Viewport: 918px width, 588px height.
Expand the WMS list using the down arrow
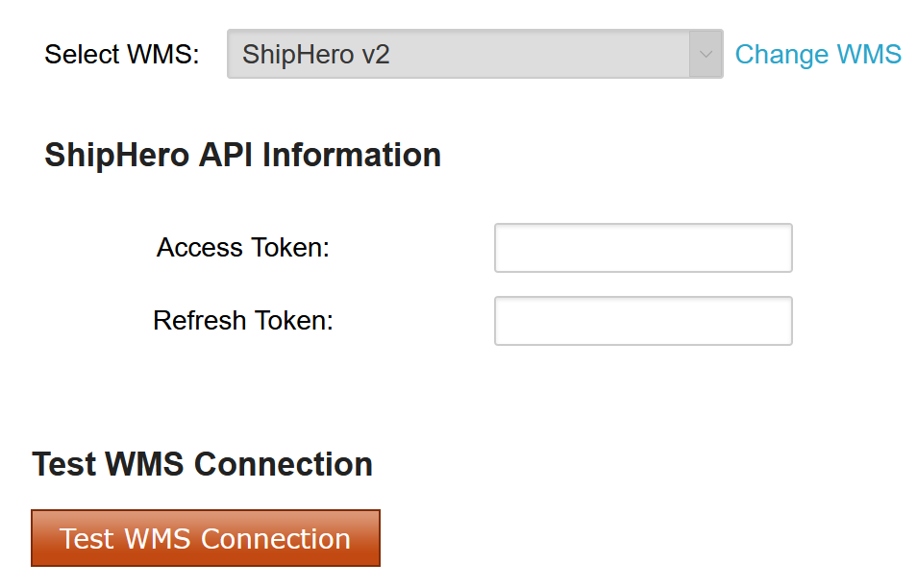[x=706, y=54]
